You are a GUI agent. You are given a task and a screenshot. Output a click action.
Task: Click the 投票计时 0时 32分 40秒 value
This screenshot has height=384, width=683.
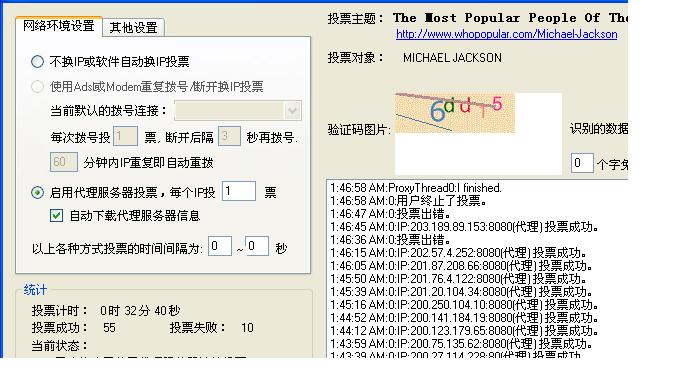pos(140,311)
